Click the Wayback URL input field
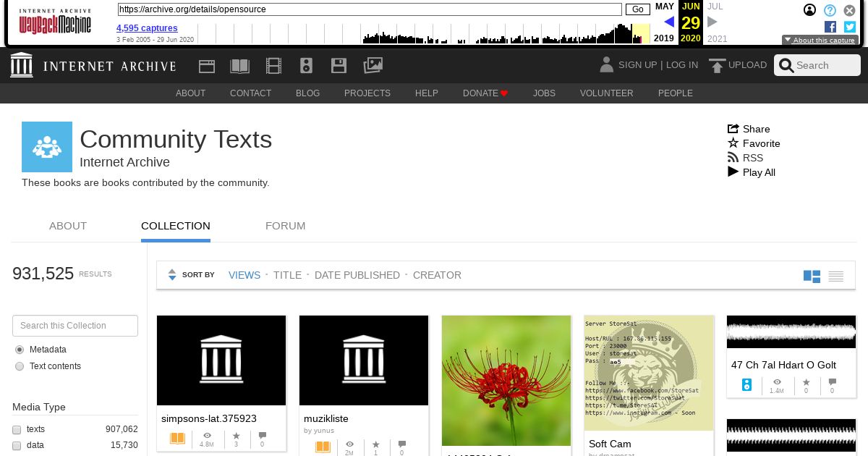The height and width of the screenshot is (456, 868). pyautogui.click(x=370, y=9)
